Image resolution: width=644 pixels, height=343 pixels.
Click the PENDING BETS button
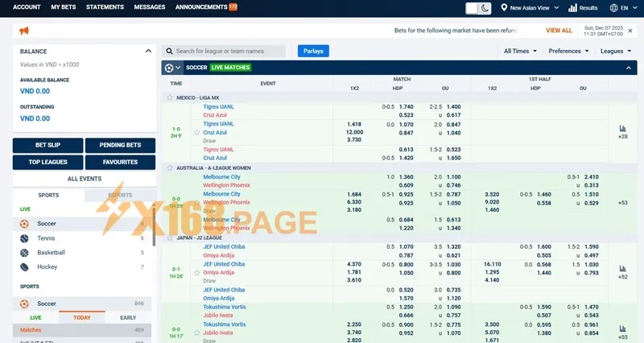pos(120,145)
